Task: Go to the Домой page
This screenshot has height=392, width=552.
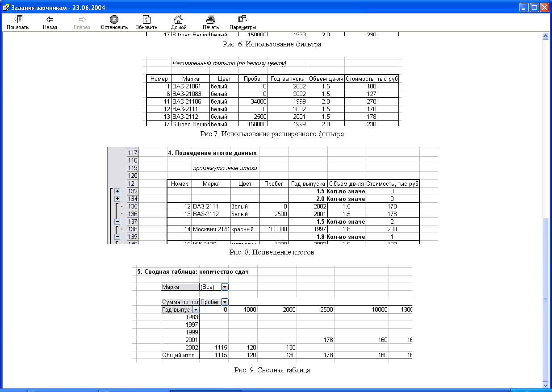Action: pos(179,22)
